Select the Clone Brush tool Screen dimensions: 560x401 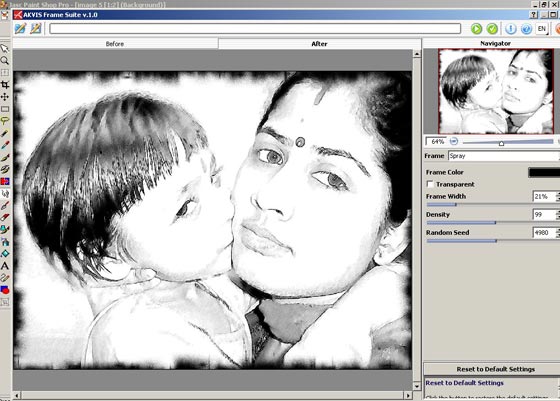point(5,169)
